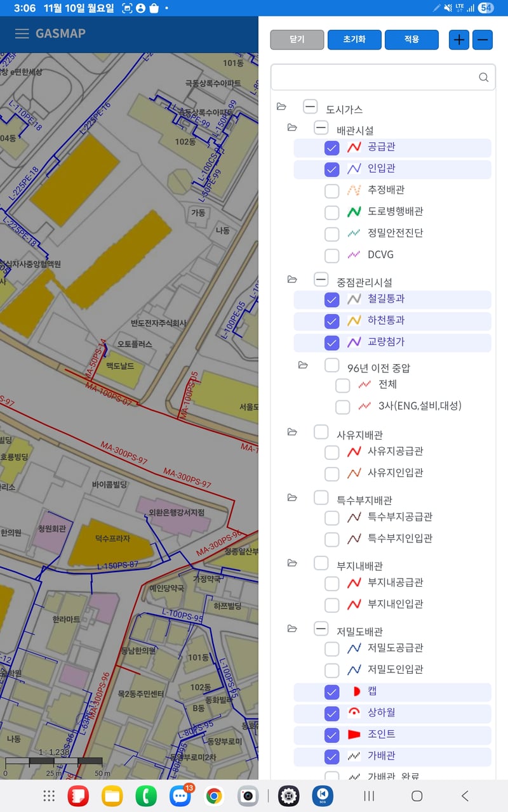Enable the 추정배관 layer checkbox
Image resolution: width=508 pixels, height=812 pixels.
(331, 191)
